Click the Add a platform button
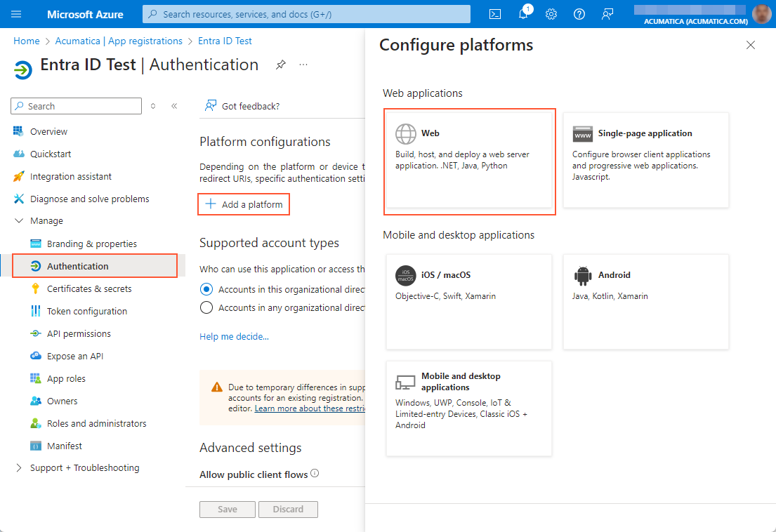The image size is (776, 532). (x=244, y=204)
